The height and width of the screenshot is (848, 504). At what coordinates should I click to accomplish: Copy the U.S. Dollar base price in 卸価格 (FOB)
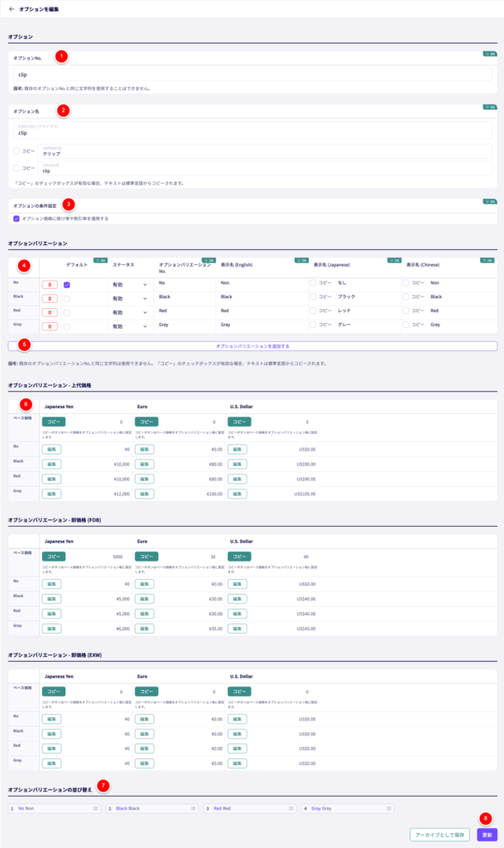(x=239, y=556)
